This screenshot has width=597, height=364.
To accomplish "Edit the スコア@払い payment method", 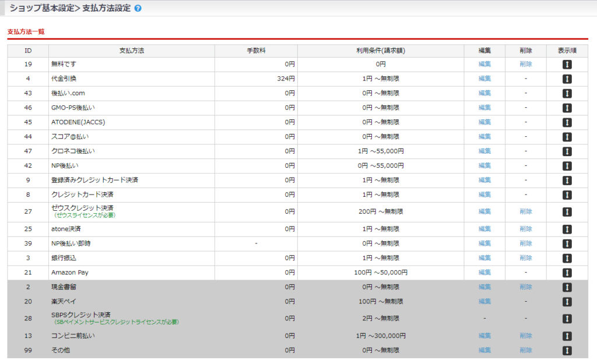I will tap(484, 136).
